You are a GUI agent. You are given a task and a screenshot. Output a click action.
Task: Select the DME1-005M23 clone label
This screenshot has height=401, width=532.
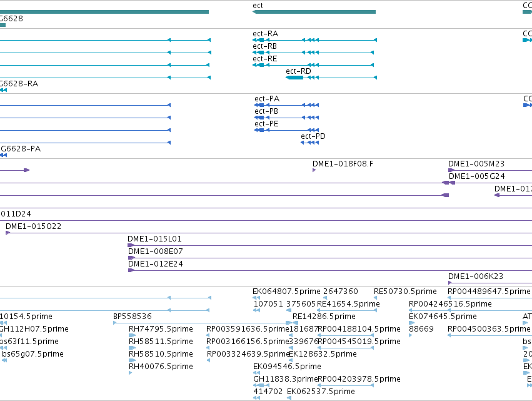[x=476, y=164]
